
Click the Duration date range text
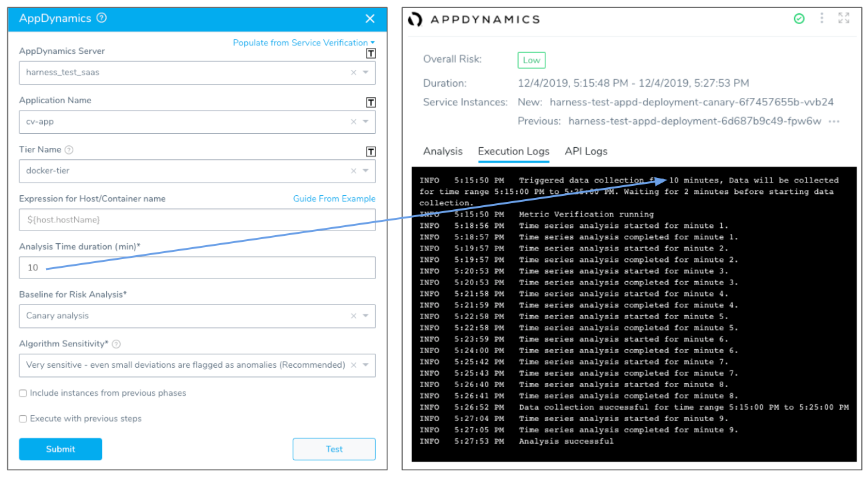[633, 83]
